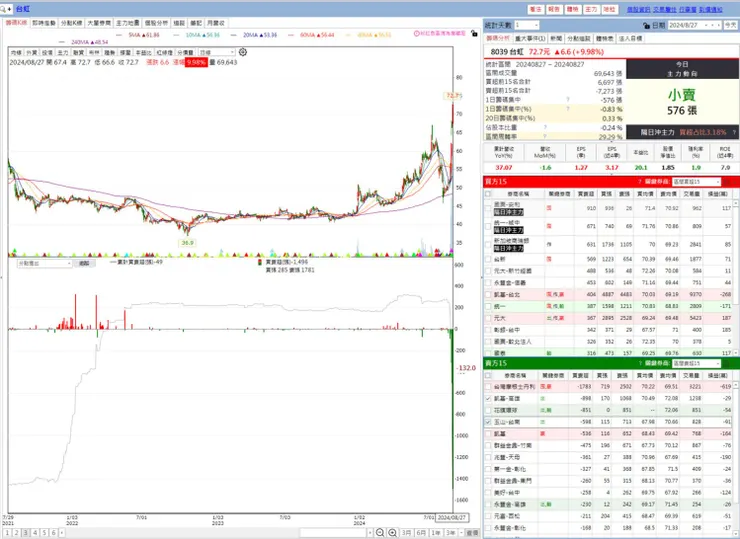Click the 2024/08/27 date marker on axis
The width and height of the screenshot is (740, 539).
click(452, 517)
